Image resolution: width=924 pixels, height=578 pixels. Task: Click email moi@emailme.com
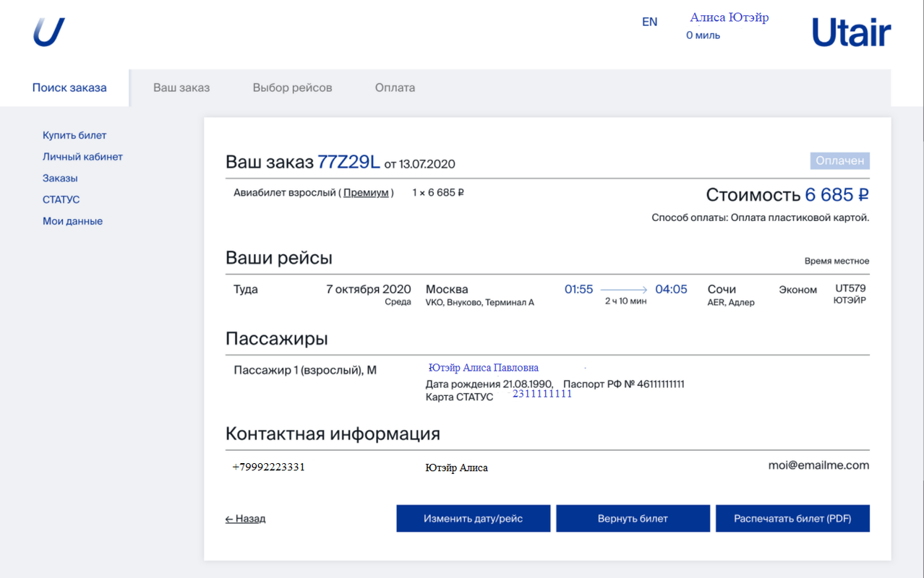818,465
